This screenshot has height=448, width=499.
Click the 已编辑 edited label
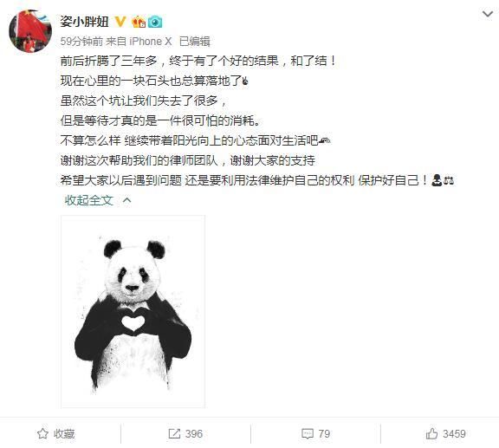pos(194,42)
